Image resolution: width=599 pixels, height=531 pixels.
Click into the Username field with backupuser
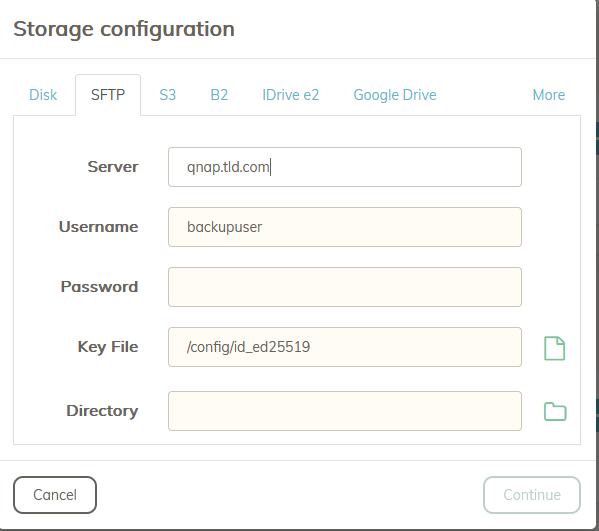tap(345, 227)
